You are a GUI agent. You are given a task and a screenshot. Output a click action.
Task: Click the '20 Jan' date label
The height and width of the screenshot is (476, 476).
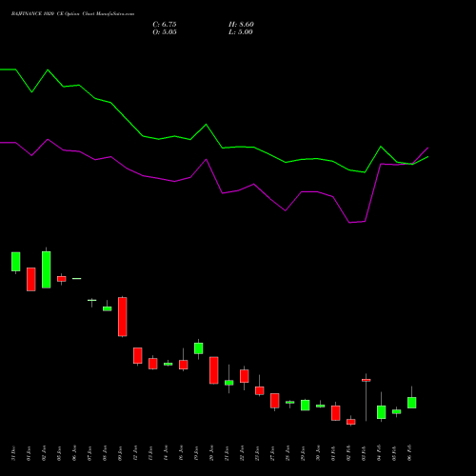click(211, 453)
